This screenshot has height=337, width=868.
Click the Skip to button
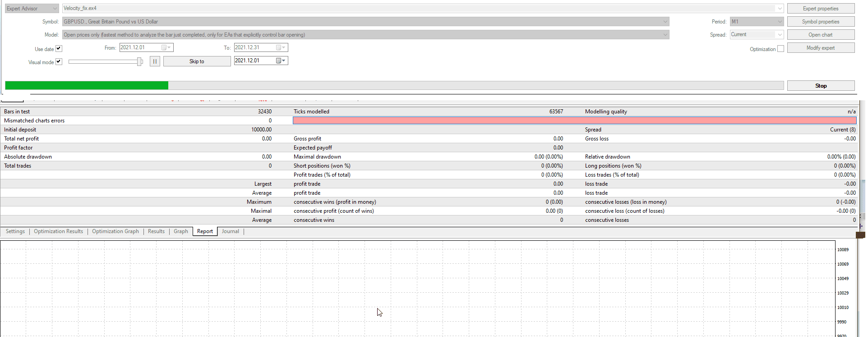(x=197, y=61)
